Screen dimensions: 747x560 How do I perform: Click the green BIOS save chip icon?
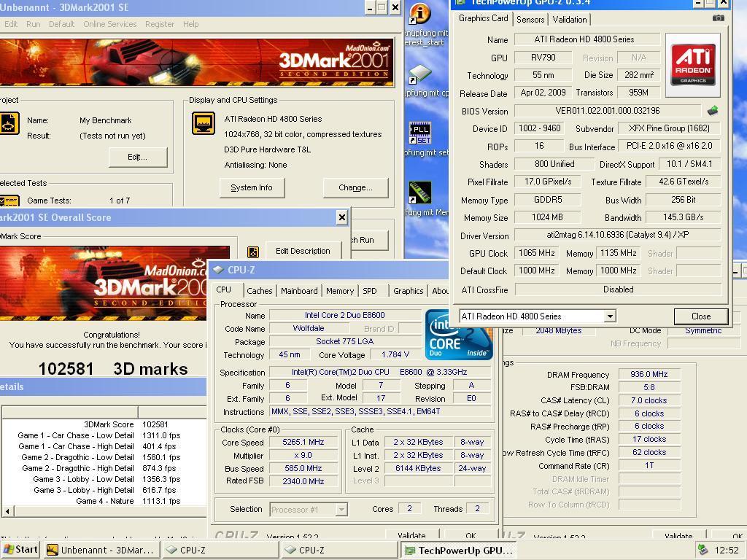(x=713, y=111)
